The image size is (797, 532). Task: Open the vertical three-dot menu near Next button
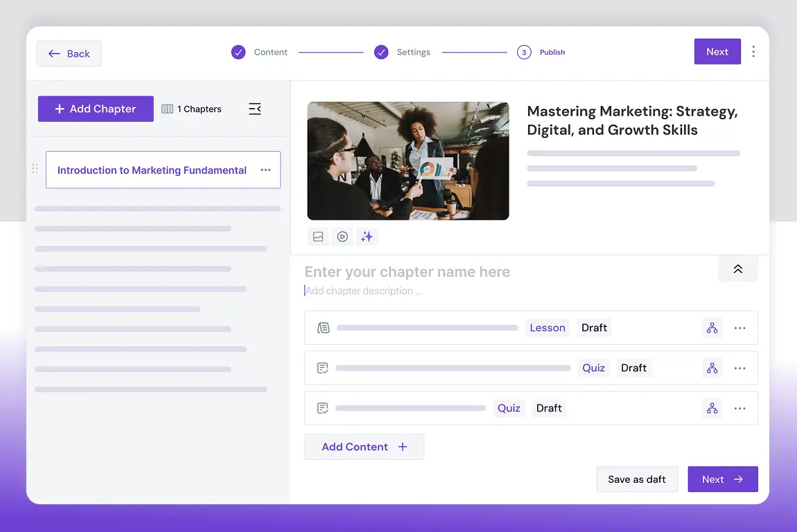[x=753, y=51]
